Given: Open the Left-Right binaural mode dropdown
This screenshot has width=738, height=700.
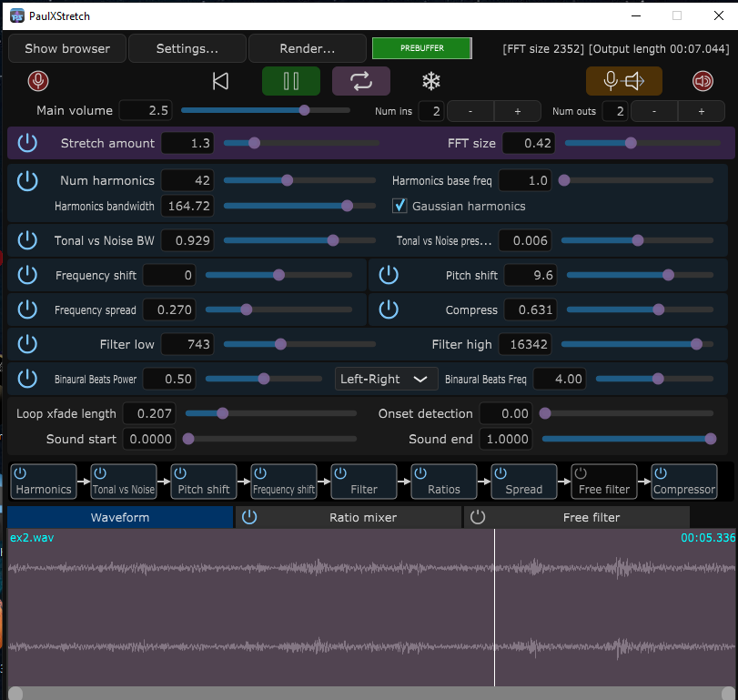Looking at the screenshot, I should pyautogui.click(x=386, y=379).
